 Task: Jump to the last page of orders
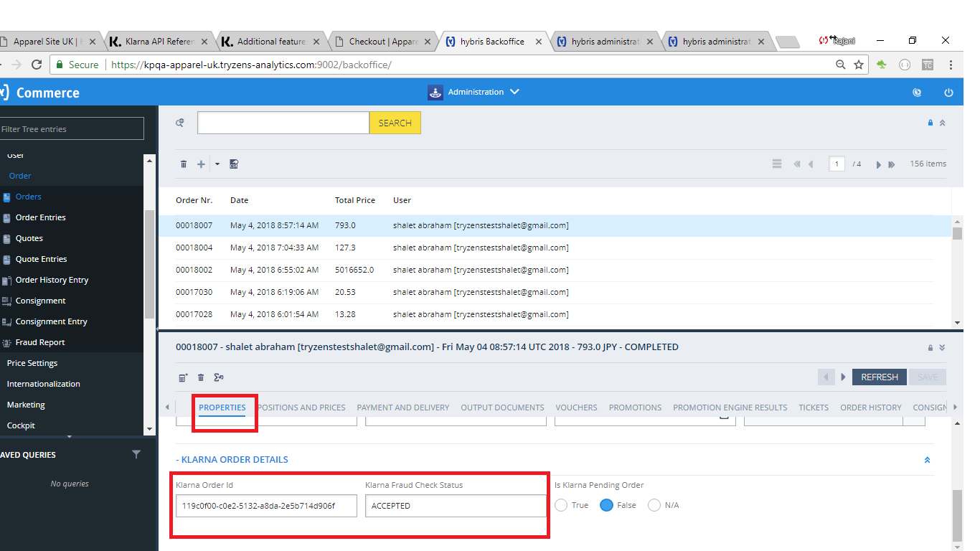tap(892, 164)
